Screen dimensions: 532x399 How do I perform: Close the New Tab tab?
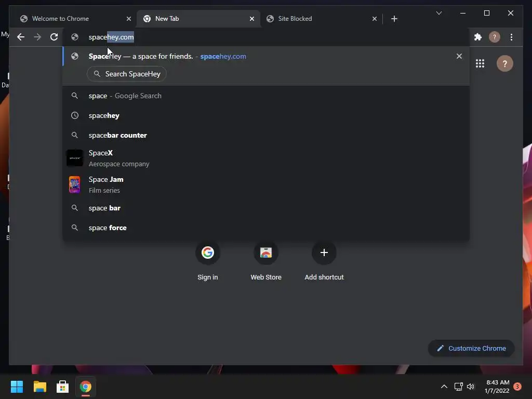[x=252, y=19]
